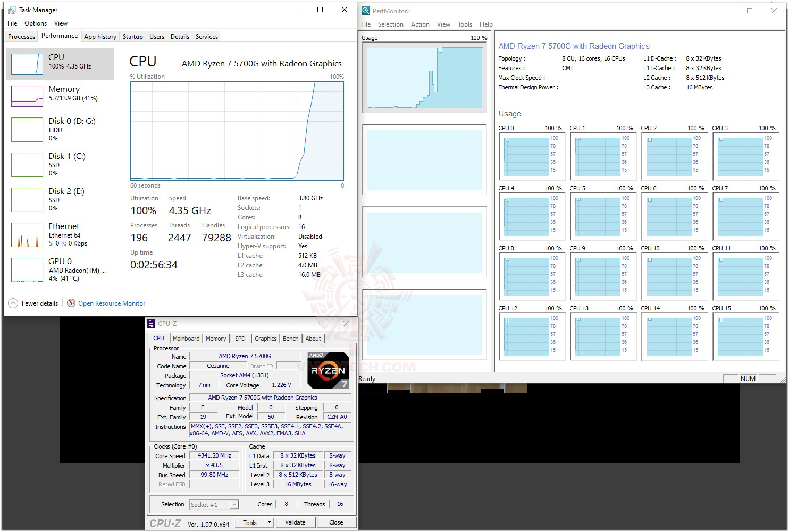Switch to the Graphics tab in CPU-Z

click(266, 339)
